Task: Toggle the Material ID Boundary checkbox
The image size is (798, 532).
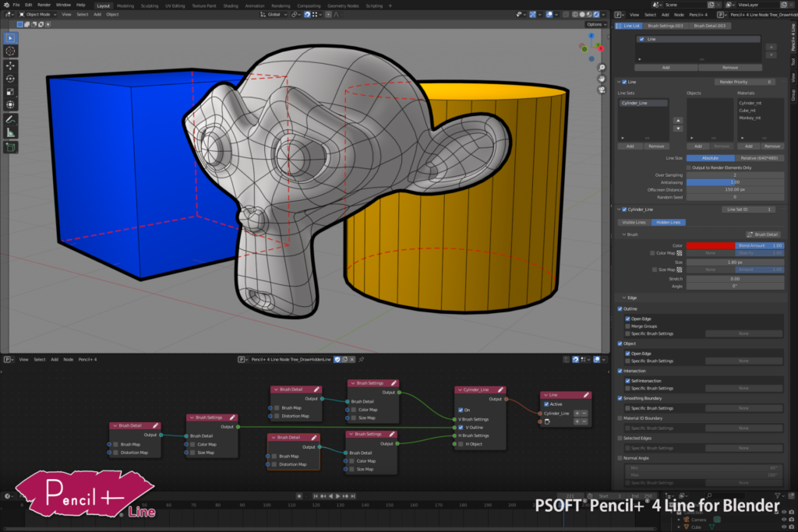Action: click(x=620, y=418)
